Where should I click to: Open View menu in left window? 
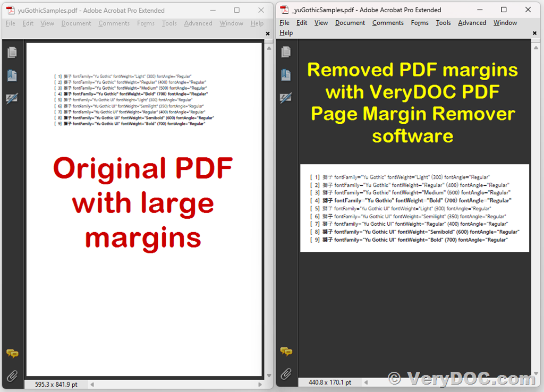pyautogui.click(x=47, y=23)
